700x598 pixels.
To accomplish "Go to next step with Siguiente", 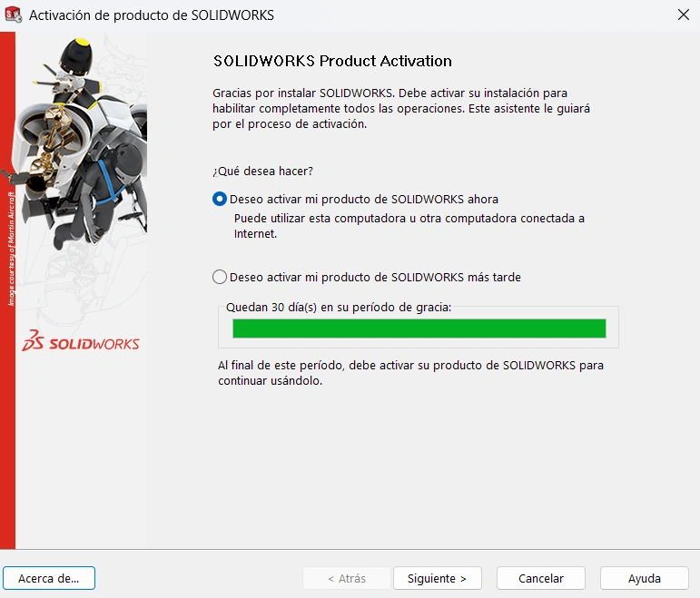I will click(437, 578).
